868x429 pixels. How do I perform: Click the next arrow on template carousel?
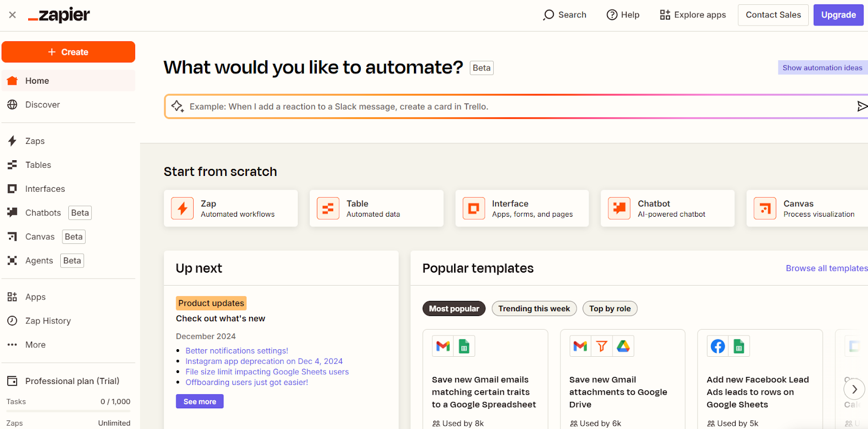click(x=854, y=389)
